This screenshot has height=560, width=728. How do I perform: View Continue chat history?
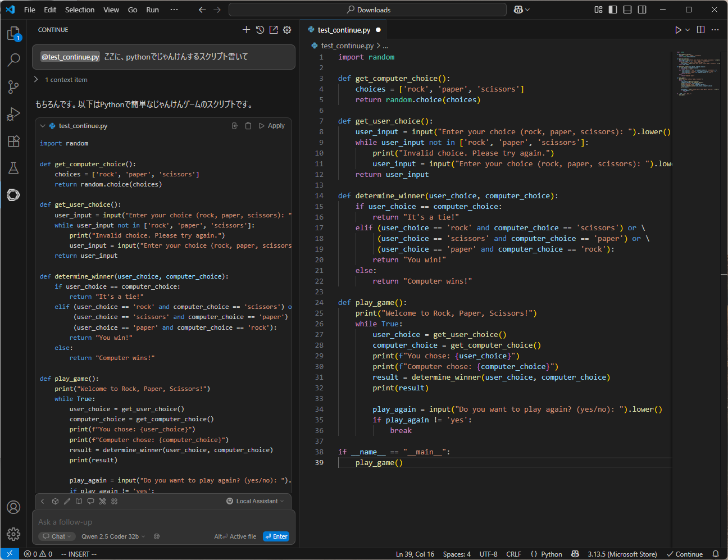260,30
